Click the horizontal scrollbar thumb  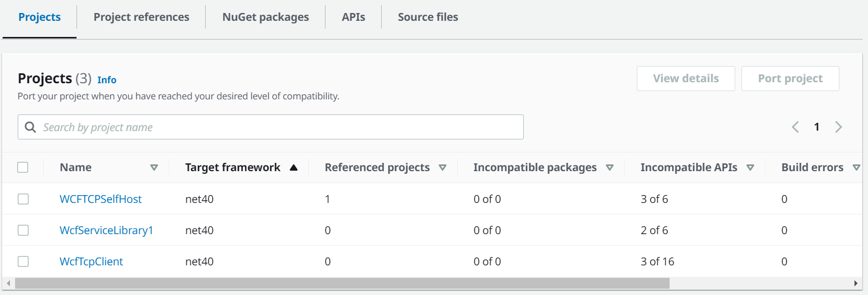[342, 284]
